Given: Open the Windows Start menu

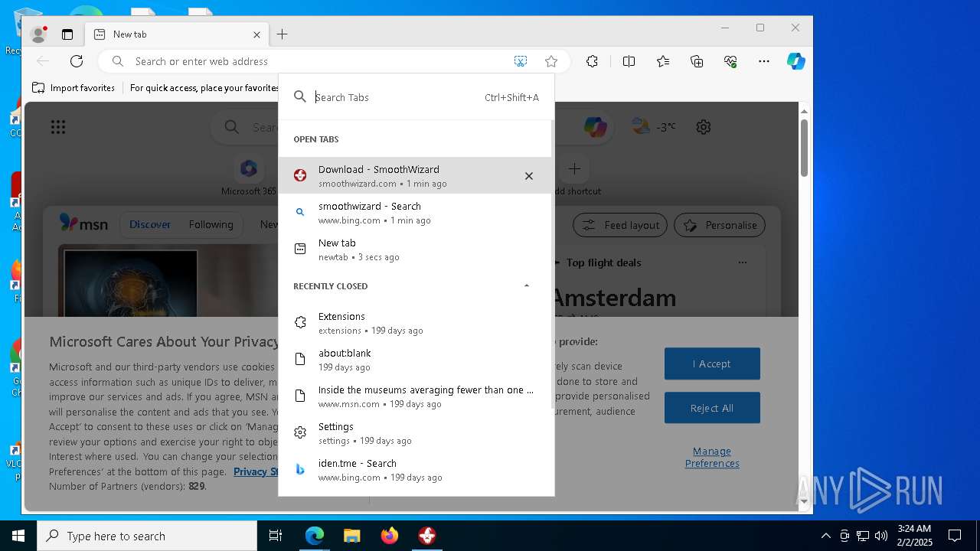Looking at the screenshot, I should (18, 536).
